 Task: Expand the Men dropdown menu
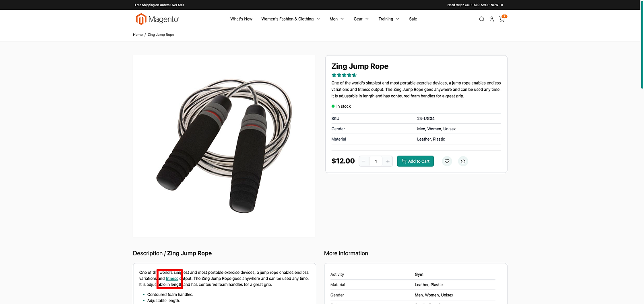click(336, 19)
